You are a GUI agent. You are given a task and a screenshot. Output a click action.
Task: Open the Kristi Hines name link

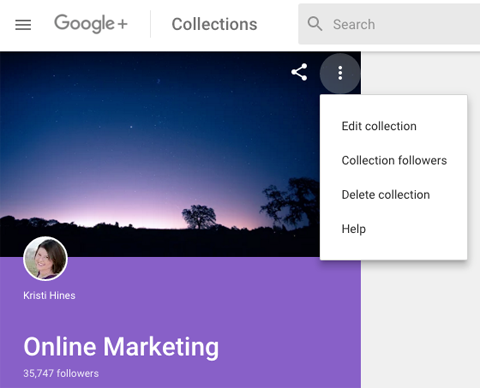coord(49,295)
